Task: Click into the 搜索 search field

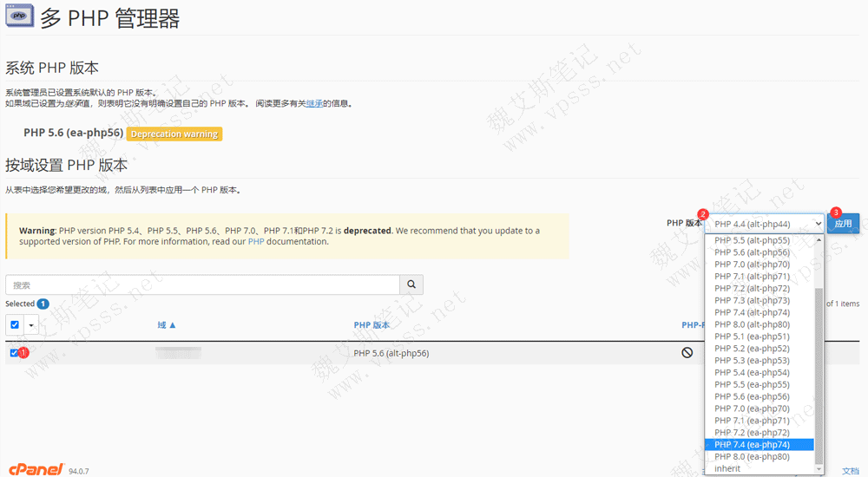Action: click(x=202, y=284)
